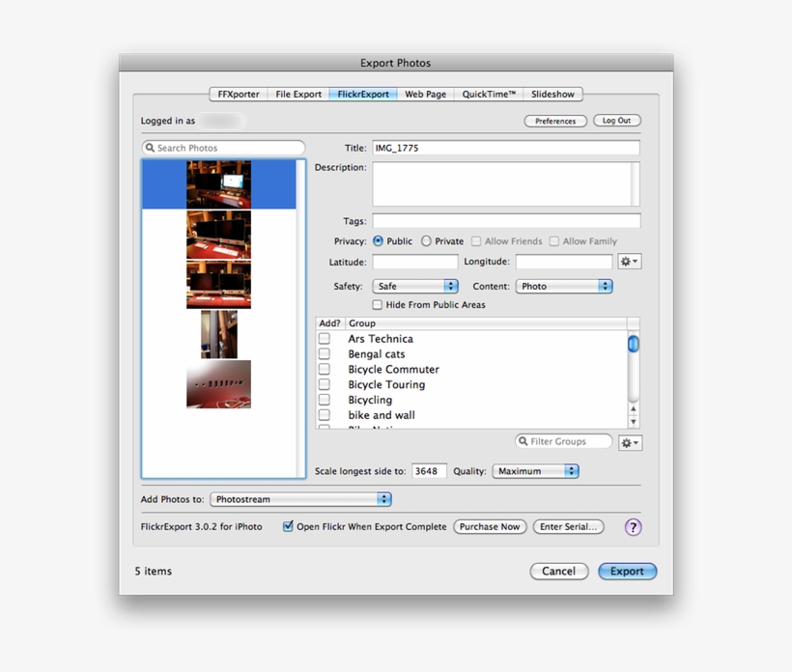
Task: Click into the Title field IMG_1775
Action: click(506, 148)
